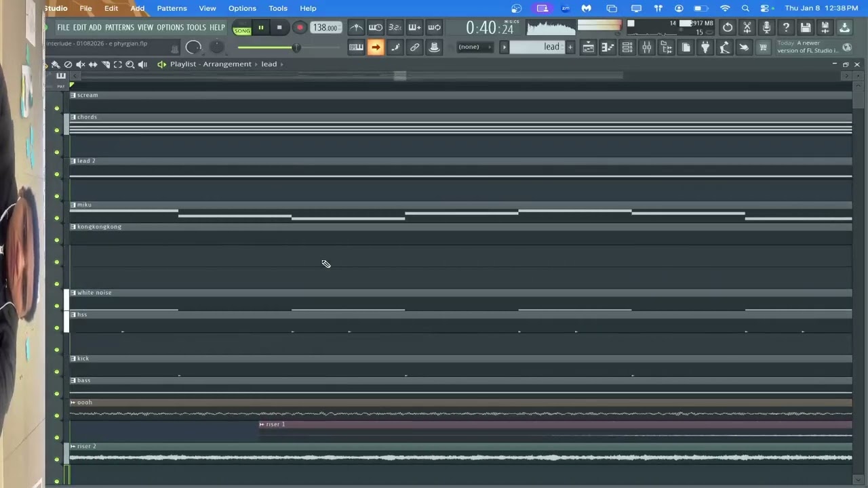Click the pattern play arrow left of lead

pyautogui.click(x=504, y=47)
